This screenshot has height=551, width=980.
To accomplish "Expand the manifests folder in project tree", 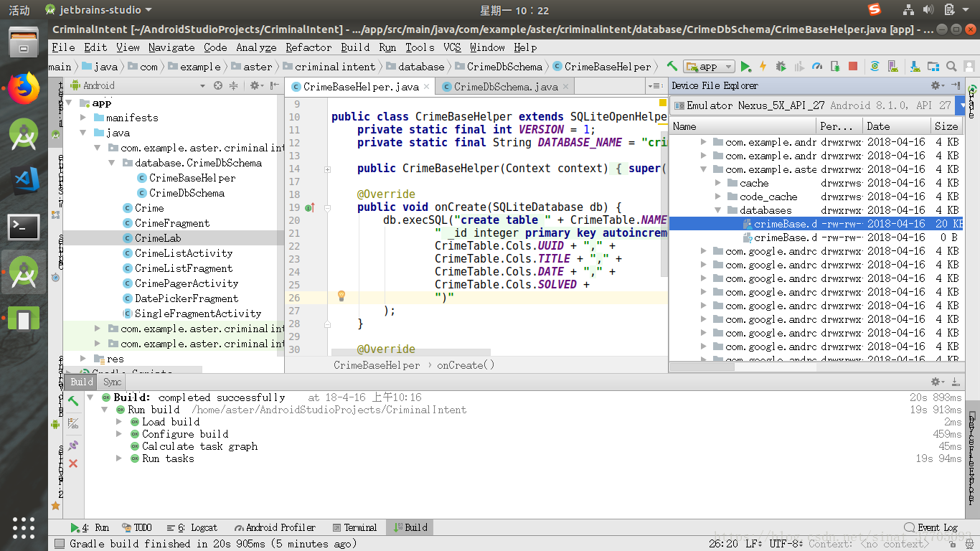I will click(x=83, y=118).
